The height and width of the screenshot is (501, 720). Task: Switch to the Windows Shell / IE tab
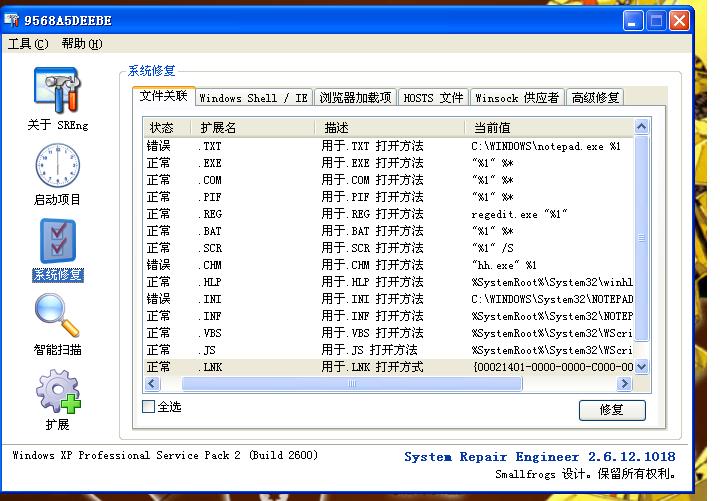(254, 98)
